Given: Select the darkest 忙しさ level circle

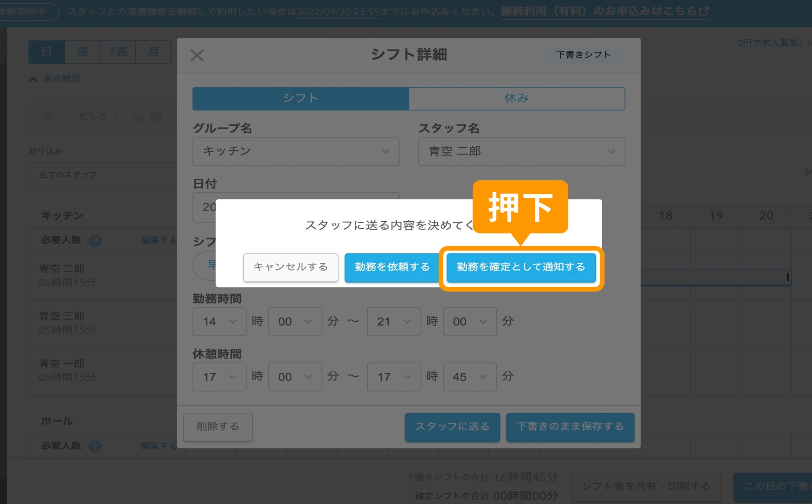Looking at the screenshot, I should [x=155, y=116].
